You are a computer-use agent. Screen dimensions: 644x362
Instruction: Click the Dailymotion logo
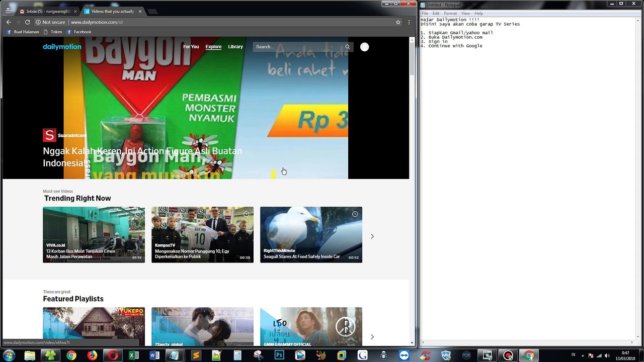point(62,47)
